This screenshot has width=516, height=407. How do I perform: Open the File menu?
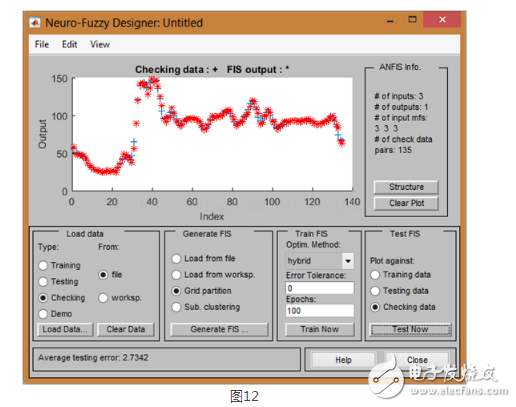point(42,44)
